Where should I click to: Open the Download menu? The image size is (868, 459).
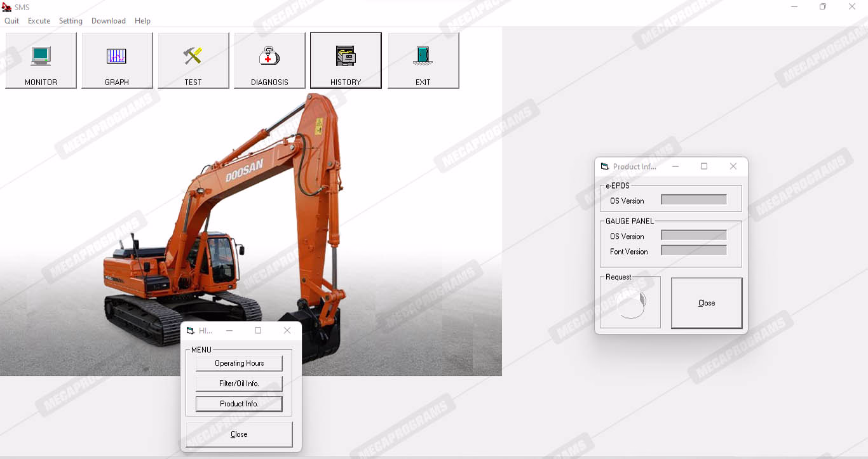(x=109, y=21)
